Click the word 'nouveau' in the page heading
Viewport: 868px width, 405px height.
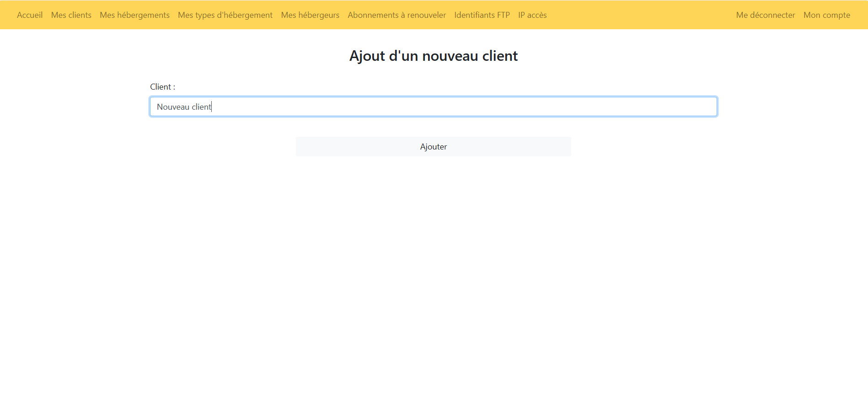(450, 56)
